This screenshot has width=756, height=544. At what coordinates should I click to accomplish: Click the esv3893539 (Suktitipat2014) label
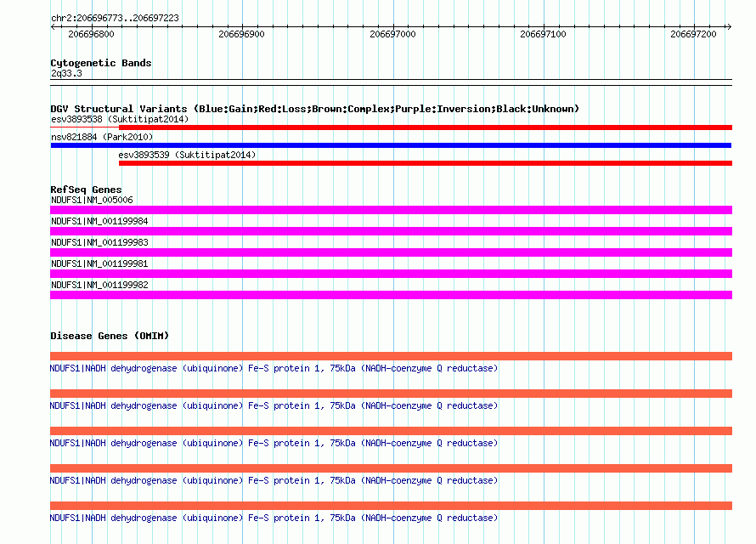[187, 155]
